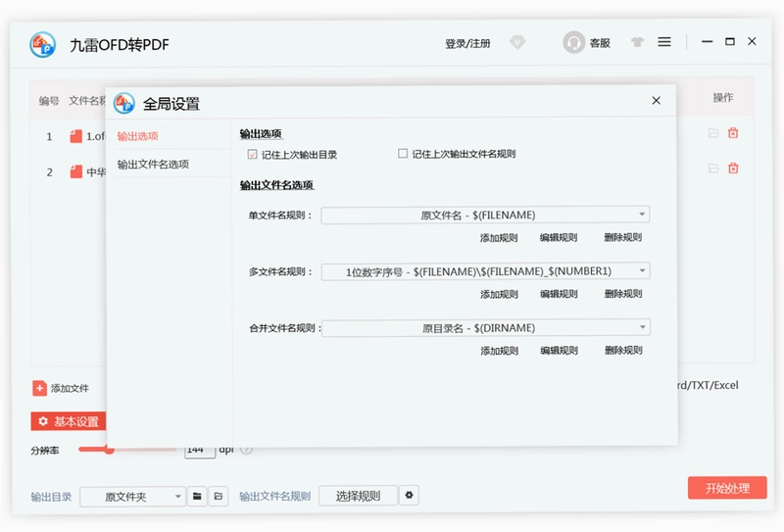The image size is (784, 532).
Task: Open filename rule settings gear icon
Action: 409,496
